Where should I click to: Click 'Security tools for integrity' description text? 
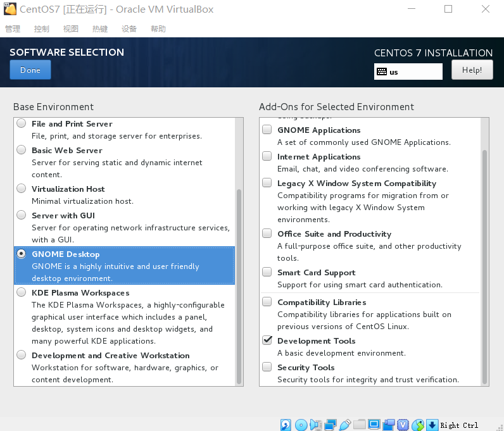368,380
